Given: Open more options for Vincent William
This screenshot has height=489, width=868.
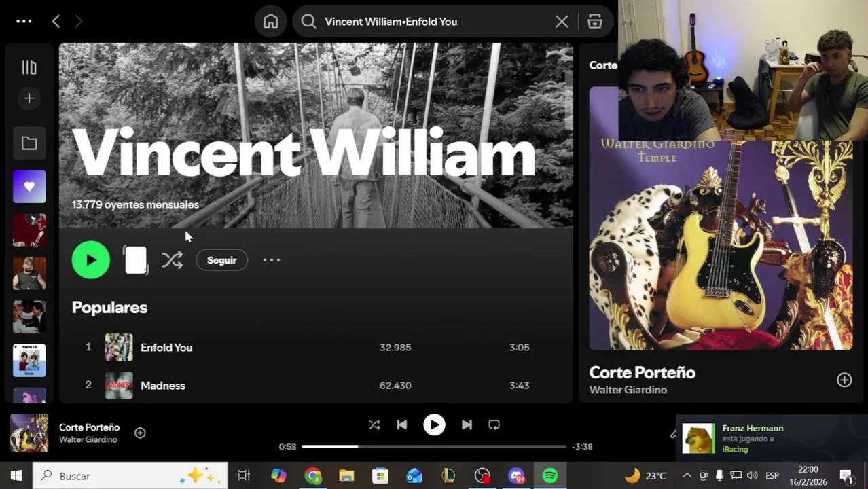Looking at the screenshot, I should coord(272,260).
